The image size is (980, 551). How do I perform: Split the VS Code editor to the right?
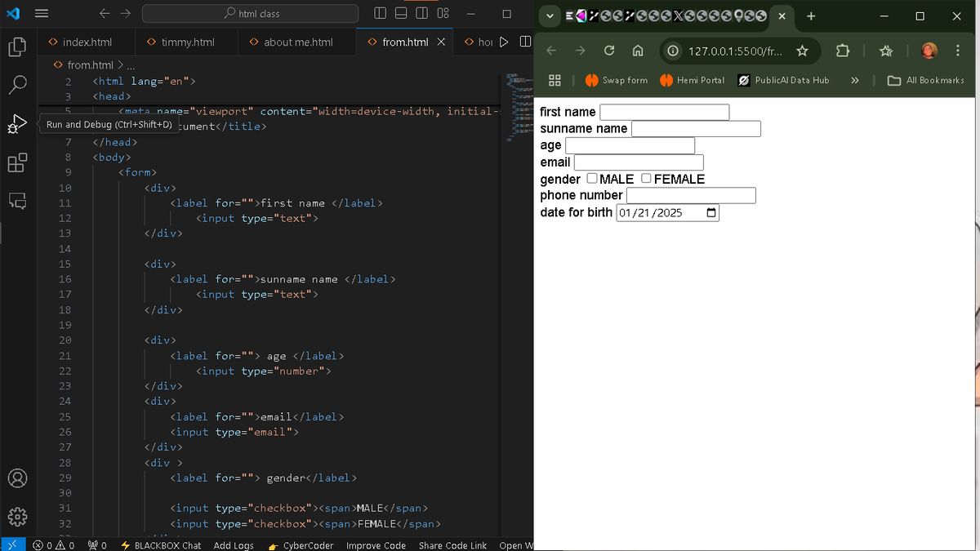click(524, 42)
